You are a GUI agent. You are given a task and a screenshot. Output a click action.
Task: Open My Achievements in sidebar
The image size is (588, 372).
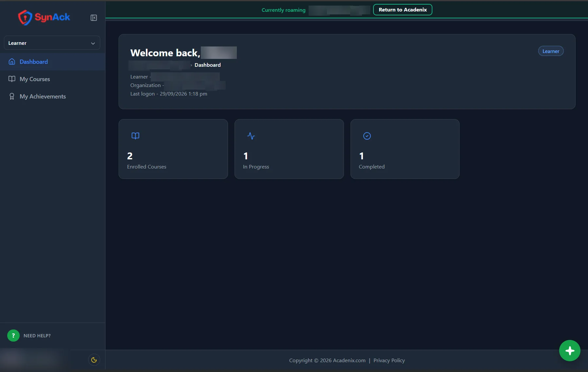pos(52,96)
